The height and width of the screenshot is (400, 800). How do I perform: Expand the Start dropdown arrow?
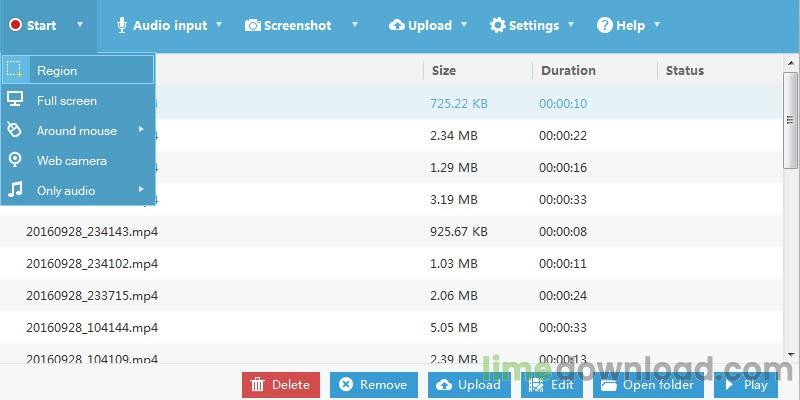(x=80, y=26)
